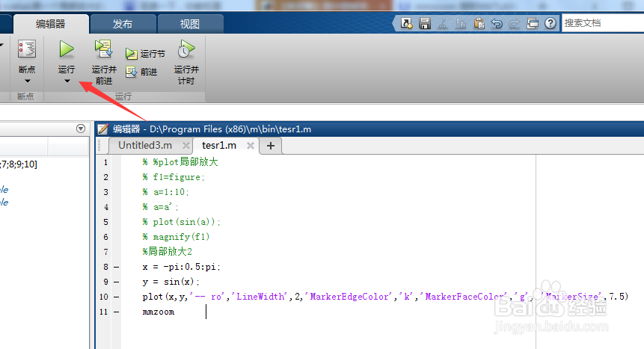Screen dimensions: 644x349
Task: Click the save icon in quick access toolbar
Action: (425, 23)
